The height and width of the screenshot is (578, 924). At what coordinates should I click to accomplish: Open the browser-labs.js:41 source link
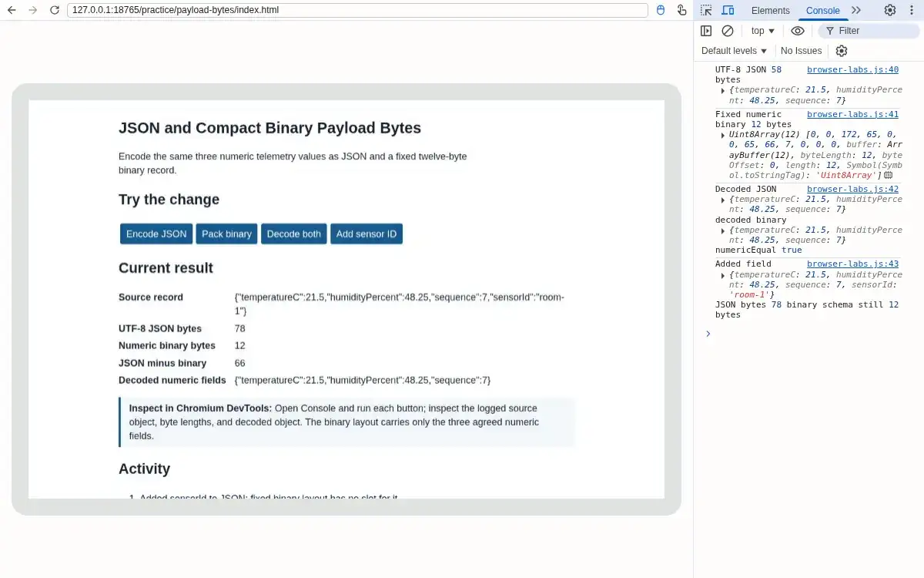point(852,114)
